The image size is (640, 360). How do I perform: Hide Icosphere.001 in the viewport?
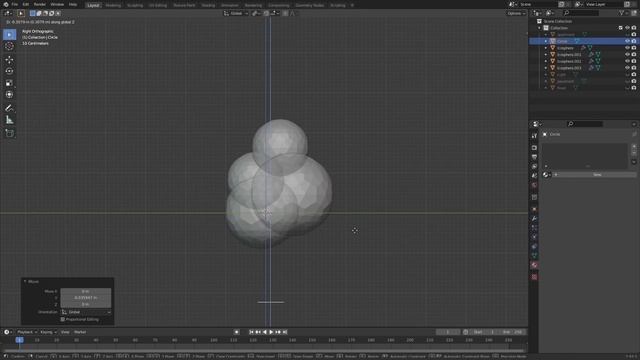coord(627,54)
